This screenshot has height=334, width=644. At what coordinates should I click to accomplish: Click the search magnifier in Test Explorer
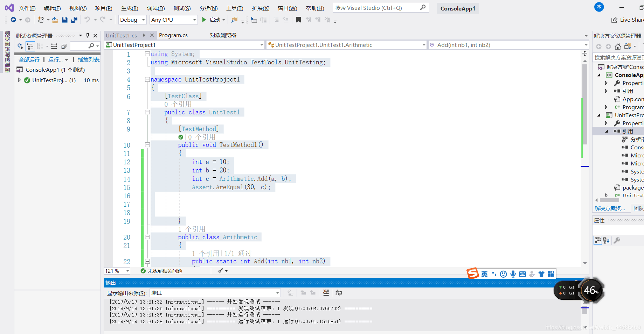(91, 46)
